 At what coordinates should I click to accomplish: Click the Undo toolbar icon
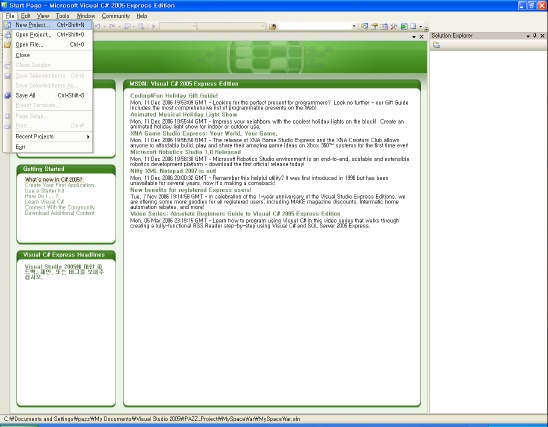[98, 26]
